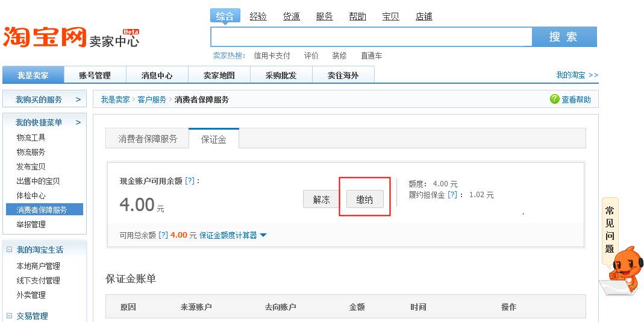Click breadcrumb 我是卖家
The image size is (644, 322).
point(116,99)
